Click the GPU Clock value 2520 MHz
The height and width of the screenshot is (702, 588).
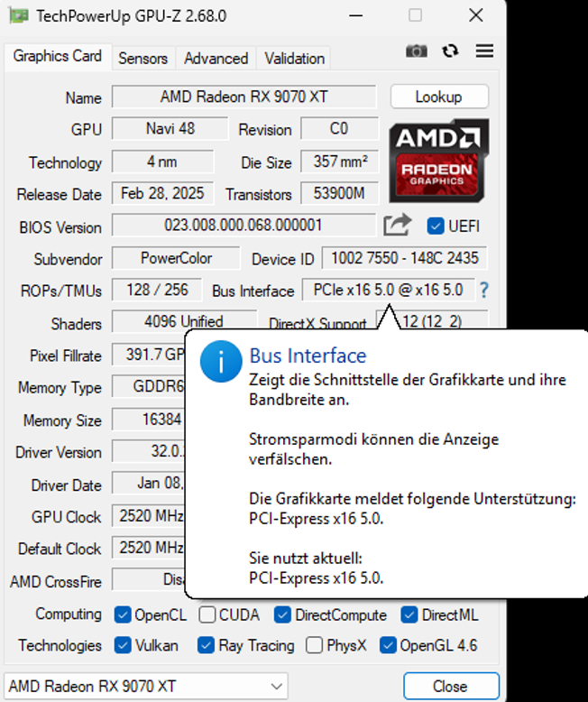tap(149, 516)
